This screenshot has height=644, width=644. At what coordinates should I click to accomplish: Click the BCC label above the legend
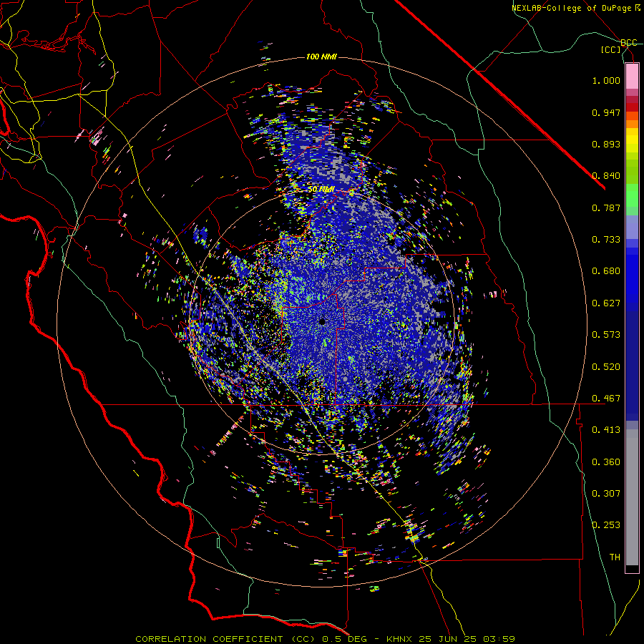tap(628, 43)
